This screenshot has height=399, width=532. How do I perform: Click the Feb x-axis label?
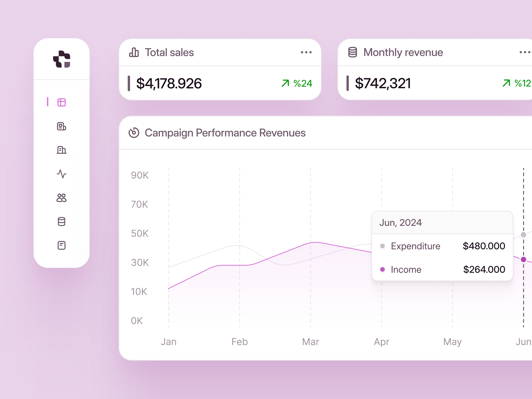240,342
